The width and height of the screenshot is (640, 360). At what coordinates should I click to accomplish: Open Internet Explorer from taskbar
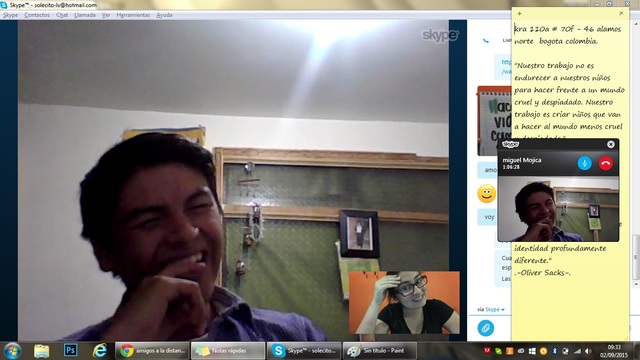(x=100, y=351)
